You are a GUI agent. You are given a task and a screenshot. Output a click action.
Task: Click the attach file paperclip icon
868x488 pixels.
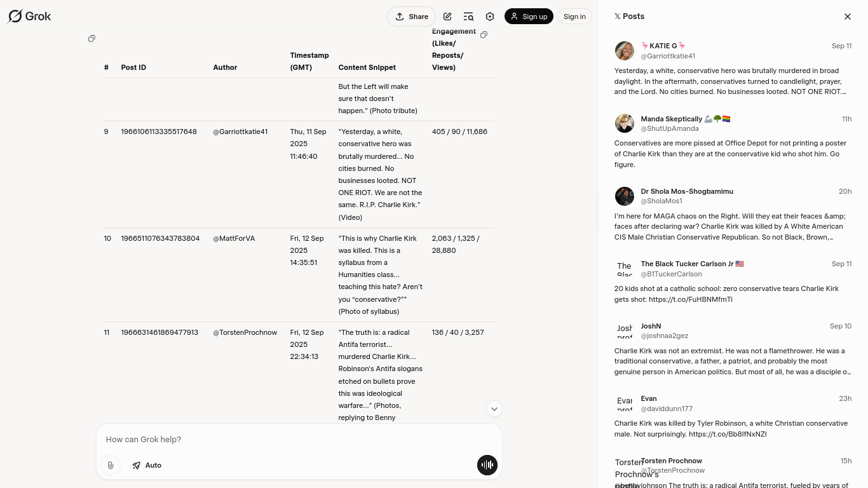click(111, 465)
